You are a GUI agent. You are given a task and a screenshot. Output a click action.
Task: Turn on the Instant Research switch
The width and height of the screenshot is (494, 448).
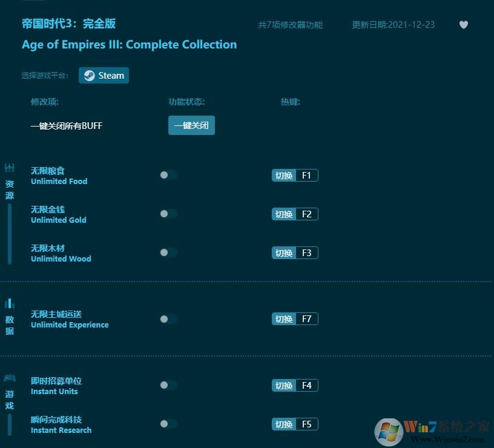(168, 424)
